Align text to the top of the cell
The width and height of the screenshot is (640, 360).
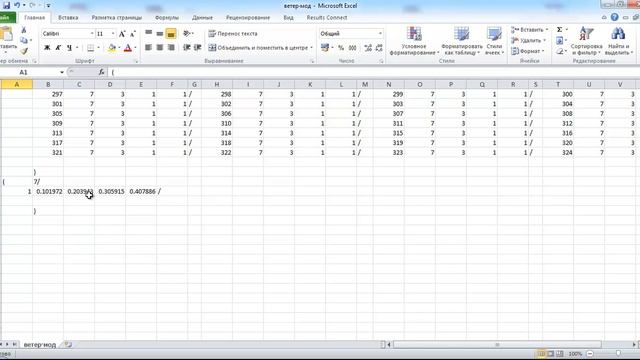(149, 33)
